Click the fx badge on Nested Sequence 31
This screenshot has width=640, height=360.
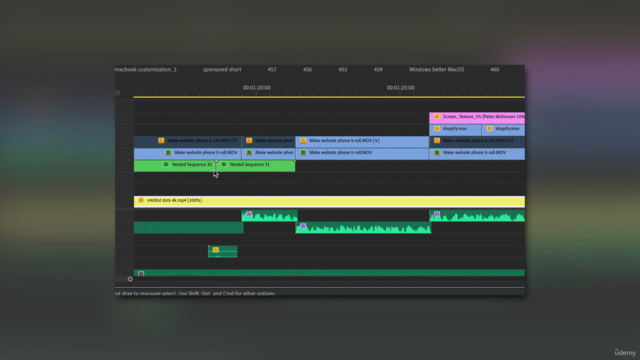[x=224, y=164]
